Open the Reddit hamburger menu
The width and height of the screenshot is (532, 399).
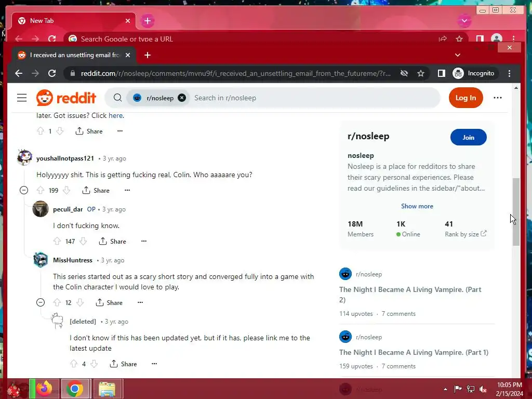point(22,98)
